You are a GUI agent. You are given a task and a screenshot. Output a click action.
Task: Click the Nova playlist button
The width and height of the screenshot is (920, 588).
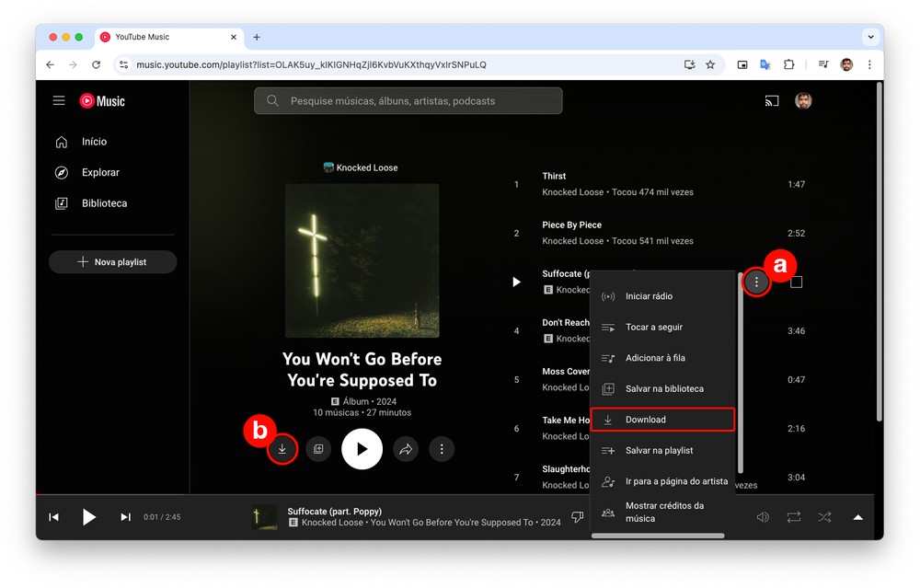(112, 262)
